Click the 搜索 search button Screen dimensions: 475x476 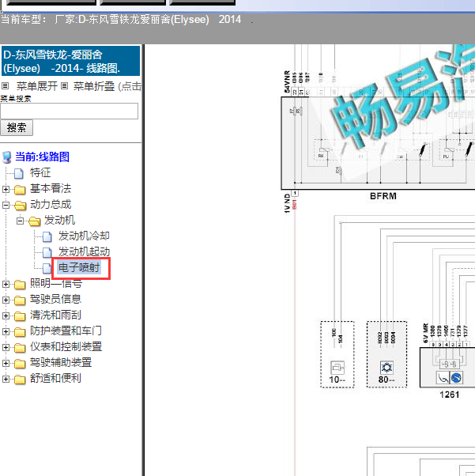pos(17,128)
